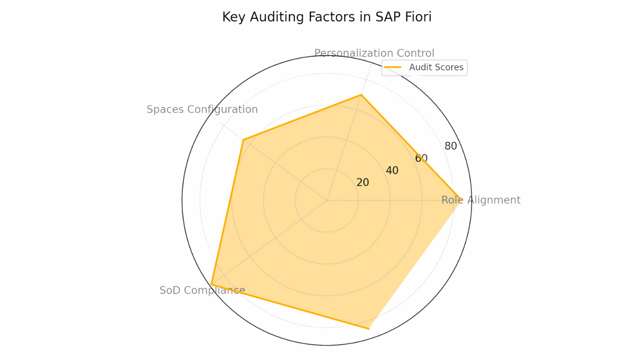This screenshot has width=644, height=362.
Task: Click the SoD Compliance axis label
Action: click(202, 290)
